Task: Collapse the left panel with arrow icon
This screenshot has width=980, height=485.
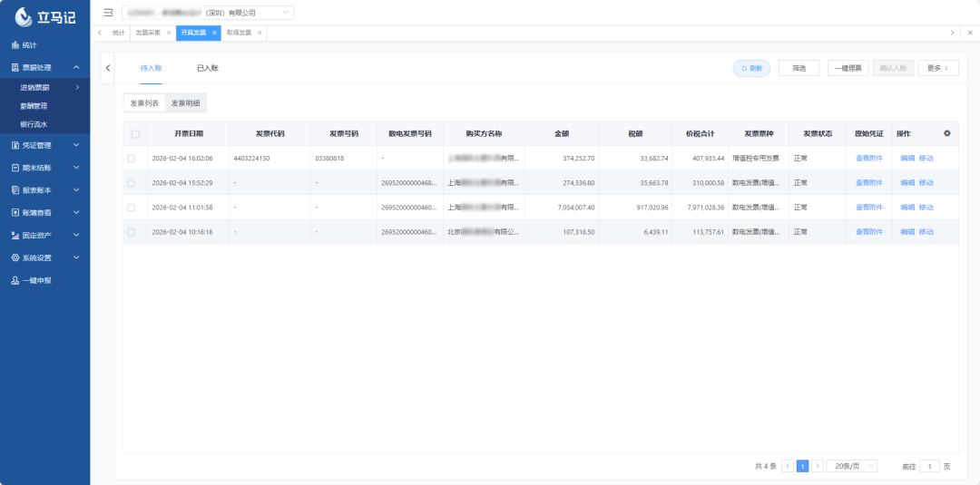Action: click(x=108, y=68)
